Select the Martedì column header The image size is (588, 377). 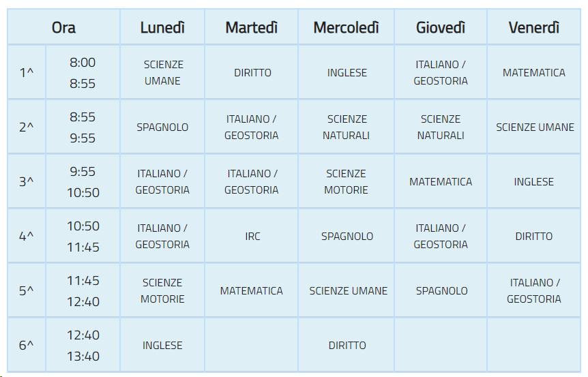click(x=251, y=27)
